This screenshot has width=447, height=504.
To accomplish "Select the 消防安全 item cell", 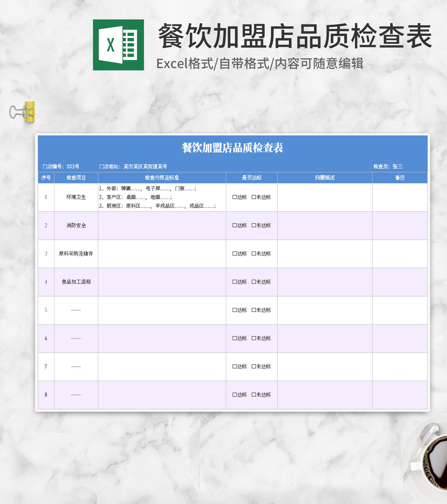I will click(x=76, y=225).
